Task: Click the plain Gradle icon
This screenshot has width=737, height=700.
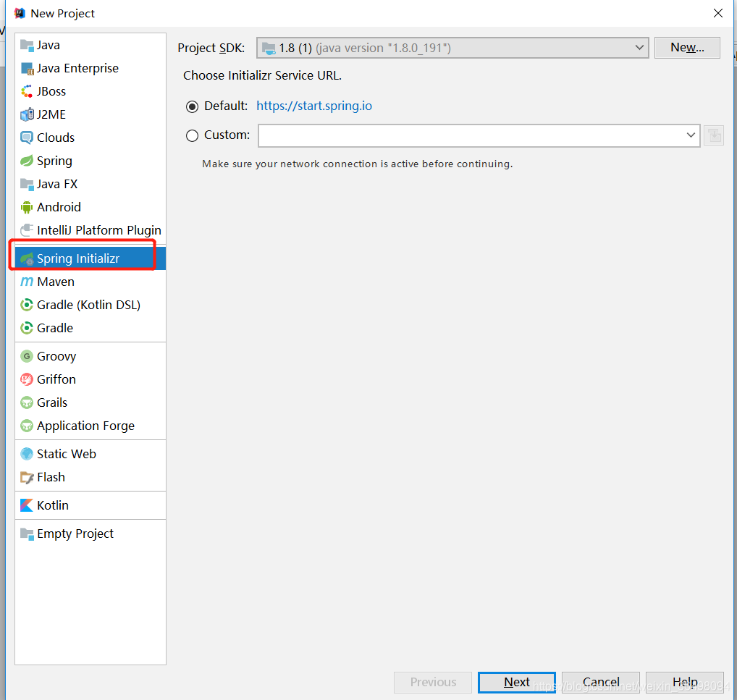Action: click(27, 328)
